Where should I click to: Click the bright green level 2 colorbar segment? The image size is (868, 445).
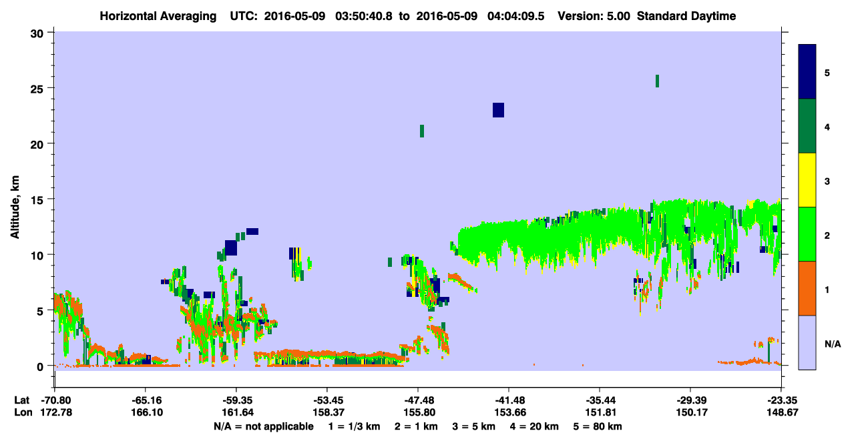[807, 234]
